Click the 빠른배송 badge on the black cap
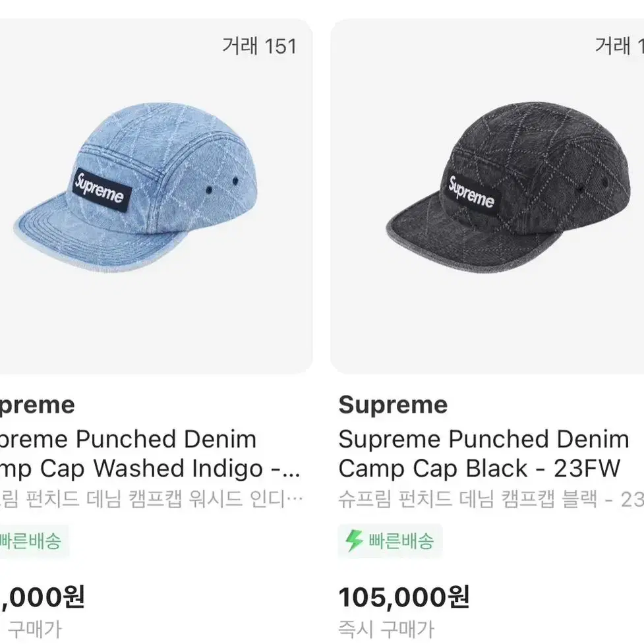The height and width of the screenshot is (644, 644). [390, 541]
